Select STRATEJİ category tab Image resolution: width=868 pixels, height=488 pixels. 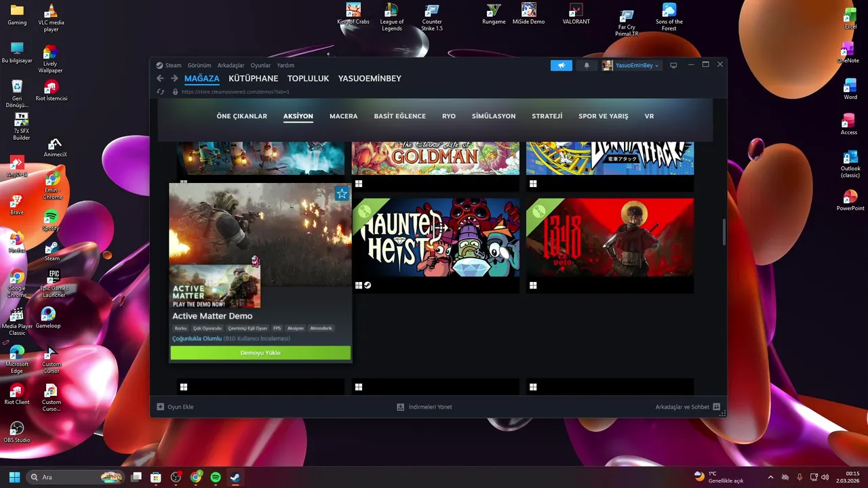[547, 116]
